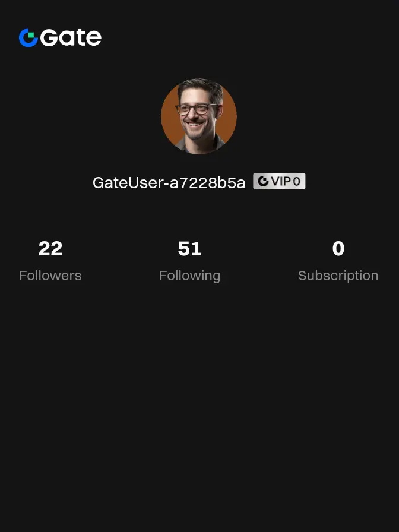Click the letter G in Gate wordmark
The width and height of the screenshot is (399, 532).
click(x=49, y=37)
